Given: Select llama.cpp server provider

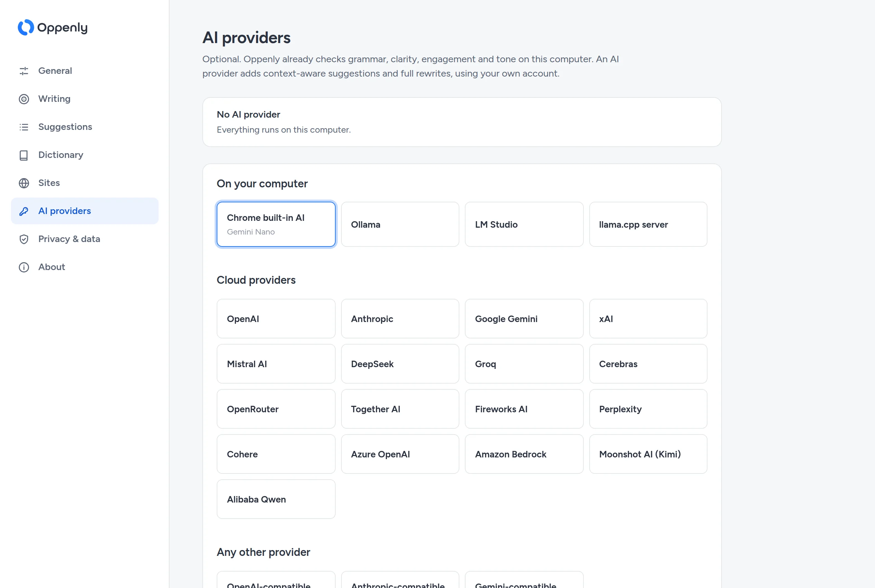Looking at the screenshot, I should click(x=648, y=224).
